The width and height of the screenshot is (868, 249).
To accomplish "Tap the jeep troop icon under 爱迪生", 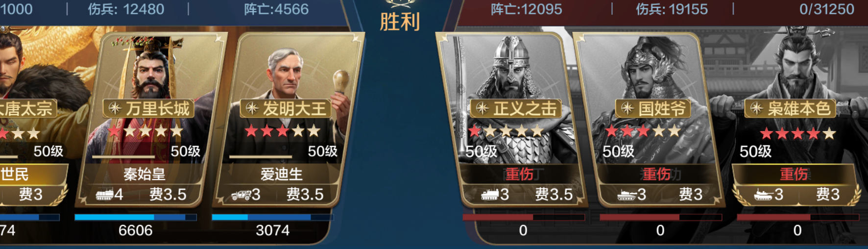I will coord(241,195).
